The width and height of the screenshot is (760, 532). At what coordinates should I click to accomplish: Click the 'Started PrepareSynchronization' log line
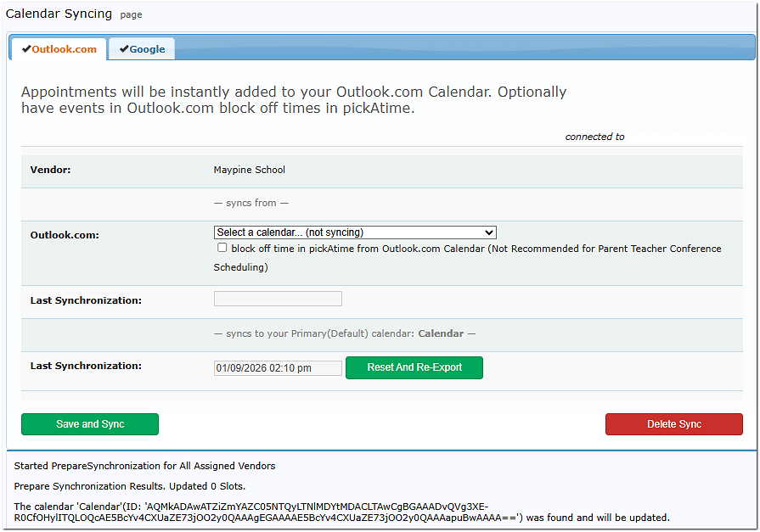click(x=144, y=466)
